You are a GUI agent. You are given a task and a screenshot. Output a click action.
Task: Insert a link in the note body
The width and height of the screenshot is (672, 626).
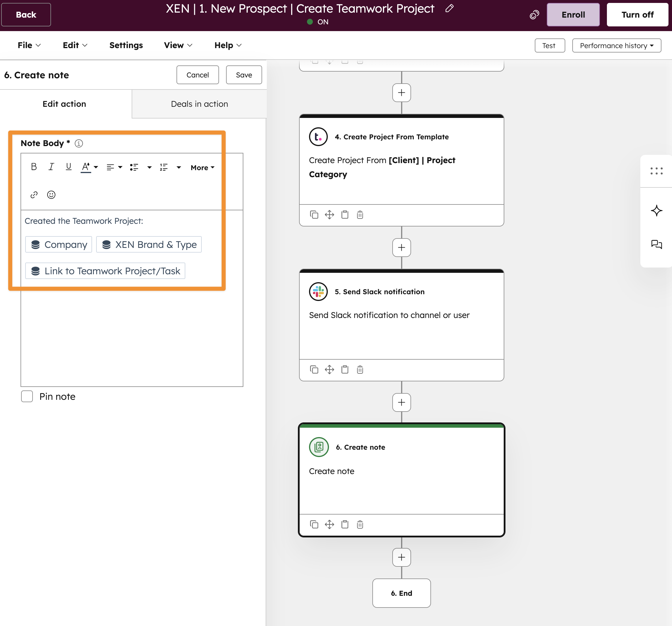[34, 195]
